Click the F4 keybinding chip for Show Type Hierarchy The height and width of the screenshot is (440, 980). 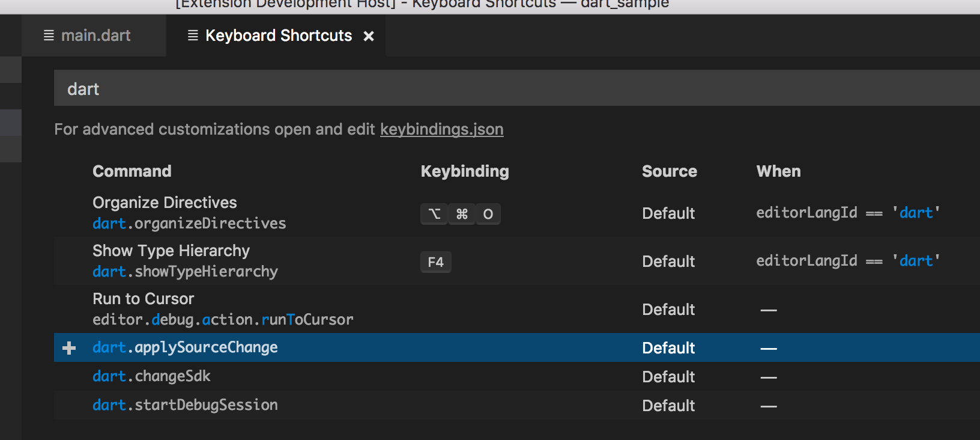[x=436, y=261]
